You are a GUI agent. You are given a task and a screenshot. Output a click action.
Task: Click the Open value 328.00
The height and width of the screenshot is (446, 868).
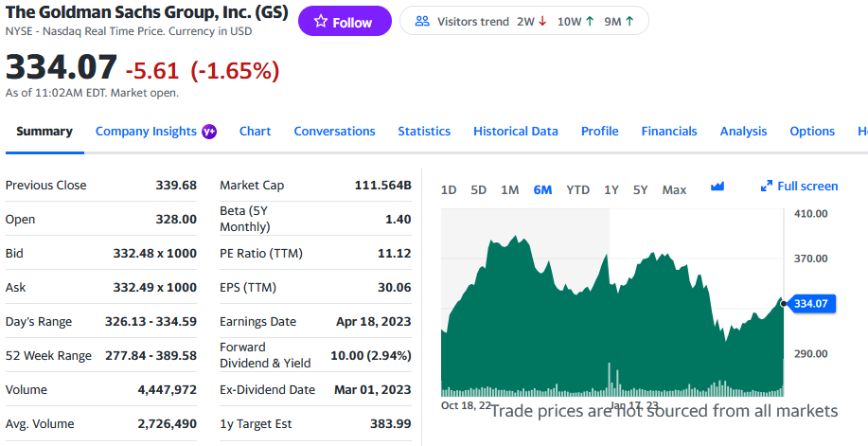coord(176,220)
